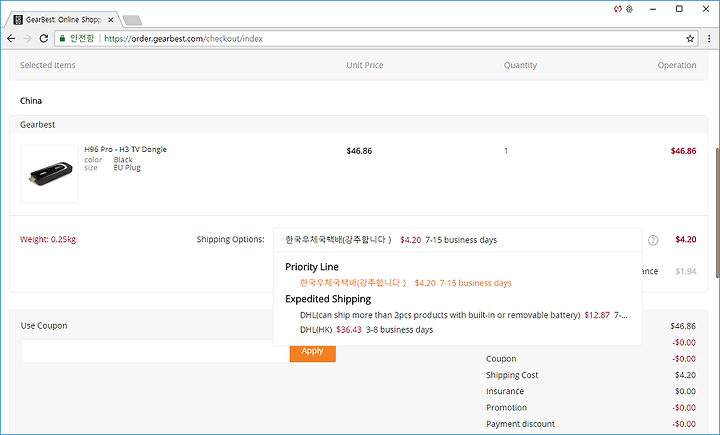The width and height of the screenshot is (720, 435).
Task: Choose DHL(HK) $36.43 shipping option
Action: [366, 330]
